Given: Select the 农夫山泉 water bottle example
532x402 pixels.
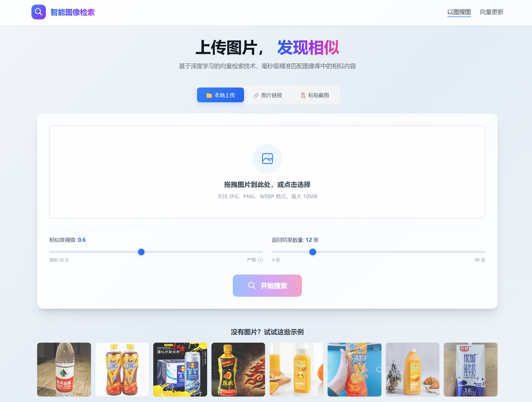Looking at the screenshot, I should (x=64, y=369).
